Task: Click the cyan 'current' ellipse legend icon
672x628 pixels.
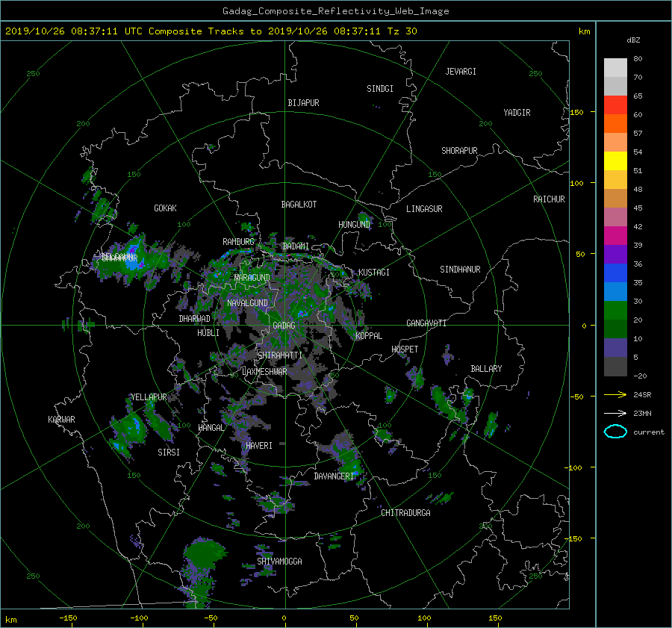Action: pos(615,432)
